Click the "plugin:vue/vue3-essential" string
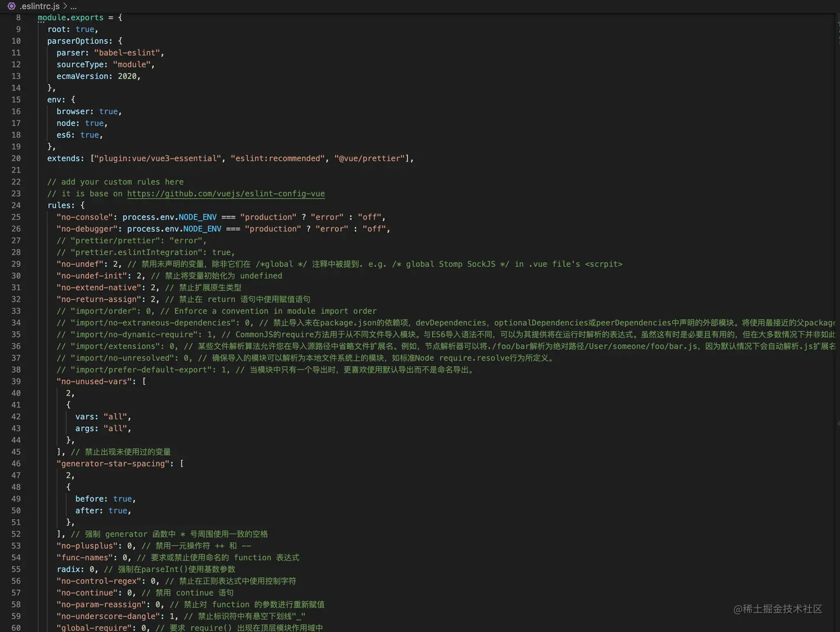This screenshot has width=840, height=632. [x=157, y=158]
